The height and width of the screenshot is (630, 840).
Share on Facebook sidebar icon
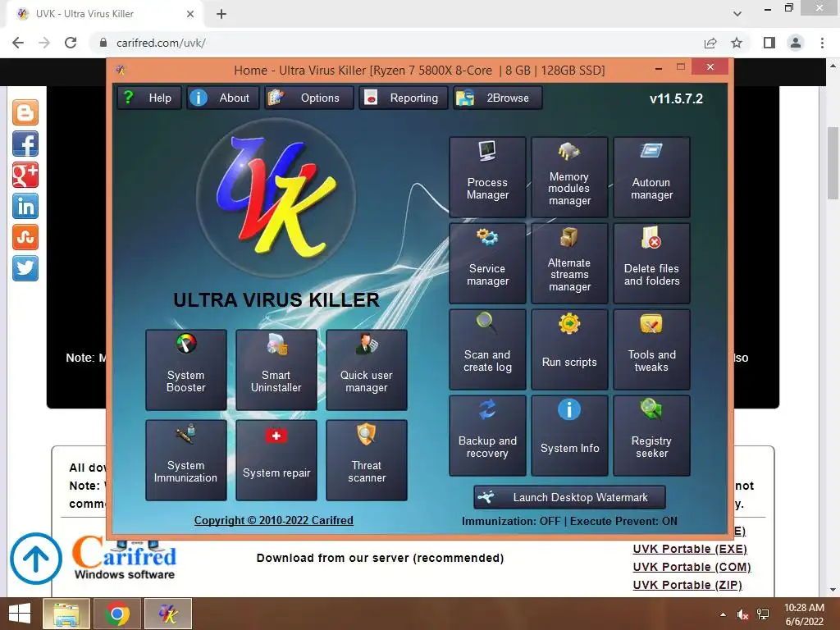coord(25,144)
